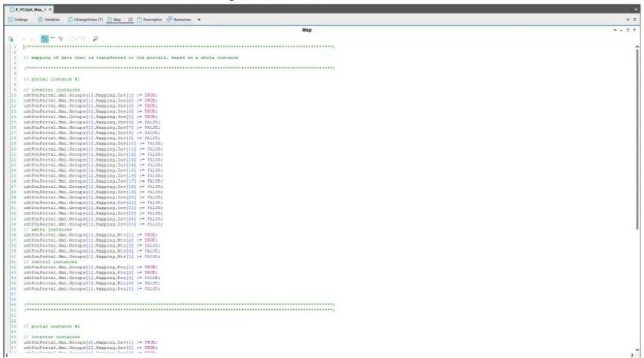
Task: Click the 'Map' panel title
Action: tap(307, 30)
